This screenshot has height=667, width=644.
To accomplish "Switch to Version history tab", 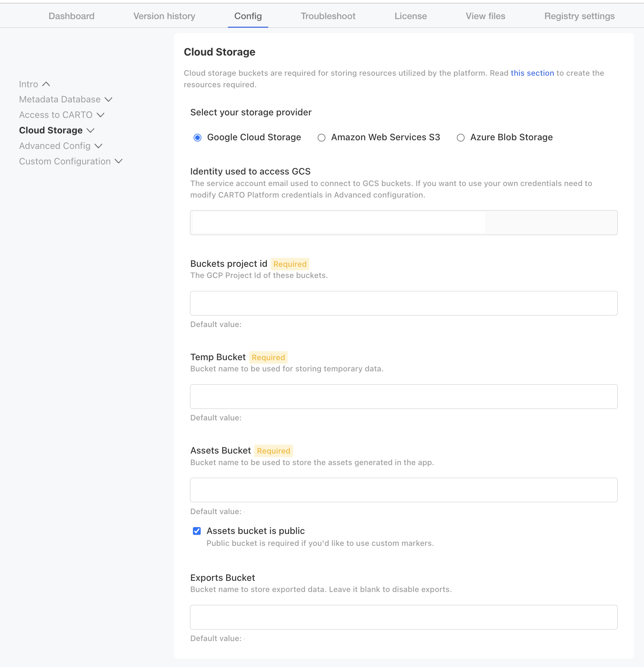I will [164, 16].
